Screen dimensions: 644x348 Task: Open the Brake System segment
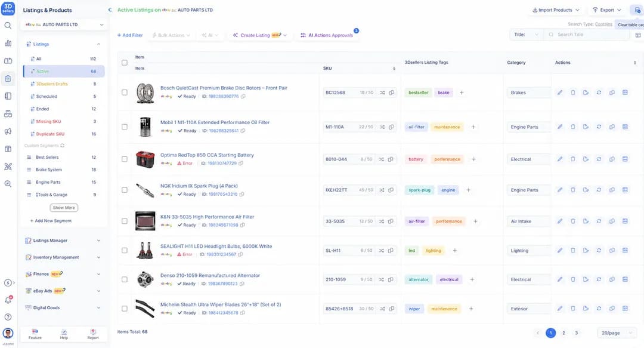point(64,170)
